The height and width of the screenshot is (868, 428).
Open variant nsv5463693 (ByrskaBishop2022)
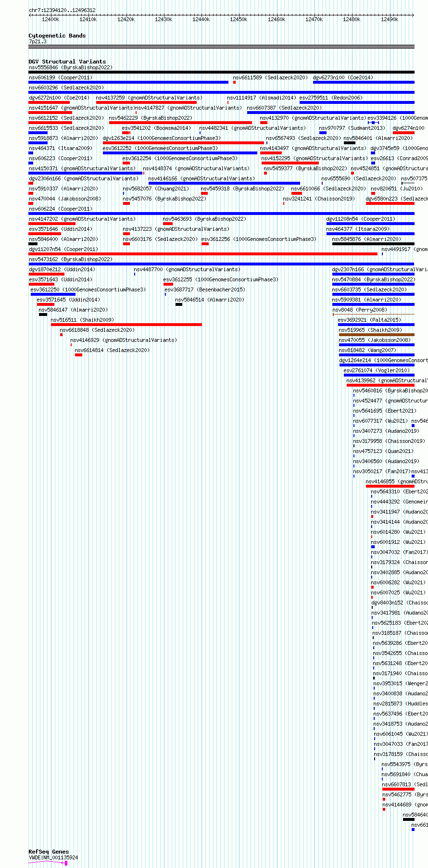pyautogui.click(x=205, y=219)
